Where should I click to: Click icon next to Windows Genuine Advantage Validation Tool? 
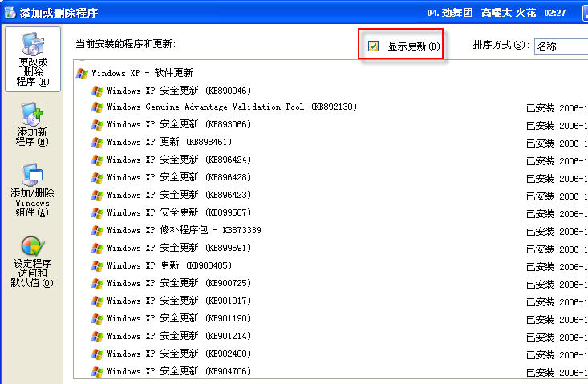(97, 107)
